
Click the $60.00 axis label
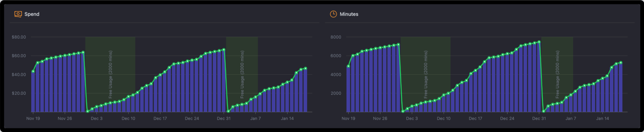point(19,56)
